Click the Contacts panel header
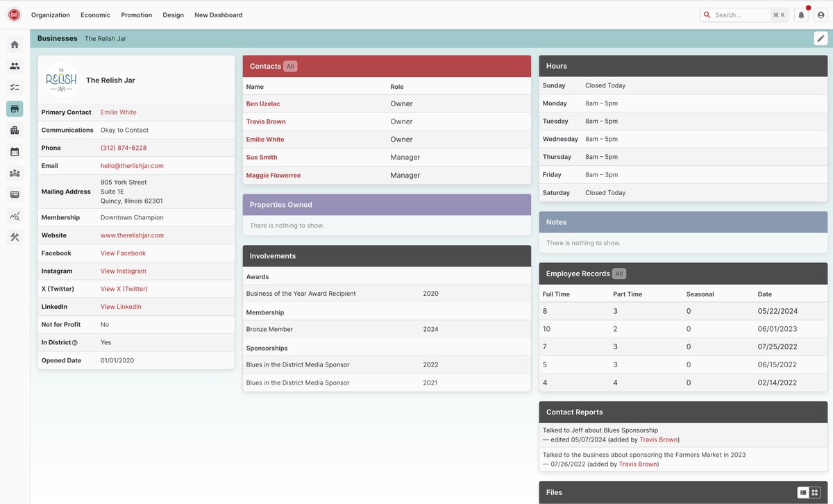Screen dimensions: 833x504 coord(387,66)
